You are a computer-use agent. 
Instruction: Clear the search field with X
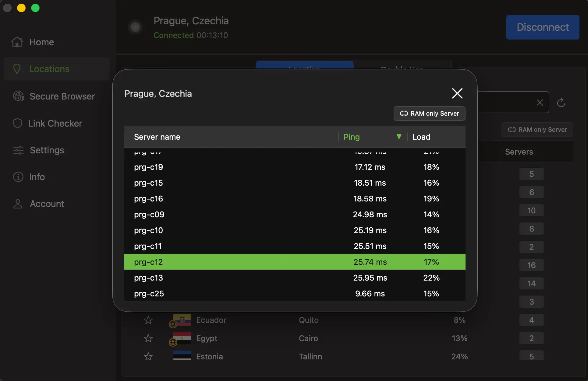point(540,103)
